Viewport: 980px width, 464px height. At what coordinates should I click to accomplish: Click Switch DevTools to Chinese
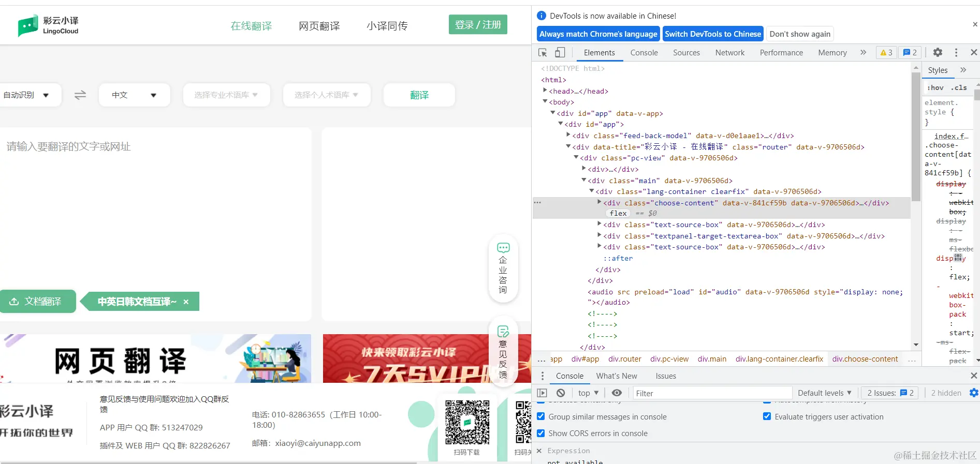pos(713,34)
